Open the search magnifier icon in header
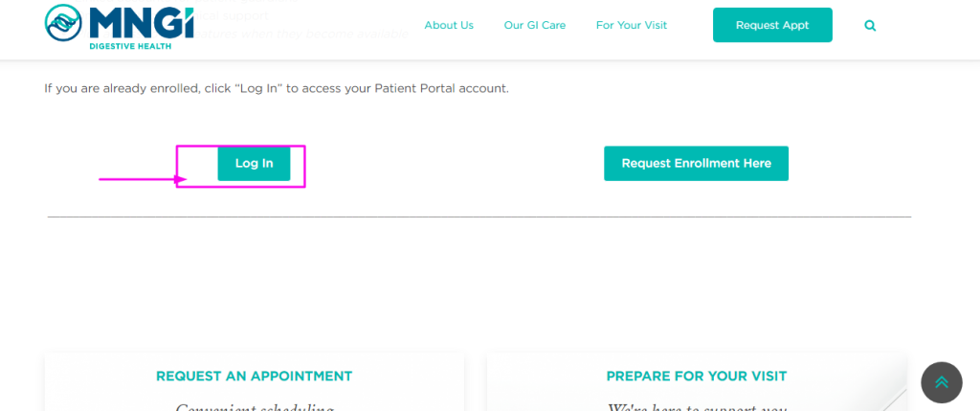The height and width of the screenshot is (411, 980). [870, 26]
